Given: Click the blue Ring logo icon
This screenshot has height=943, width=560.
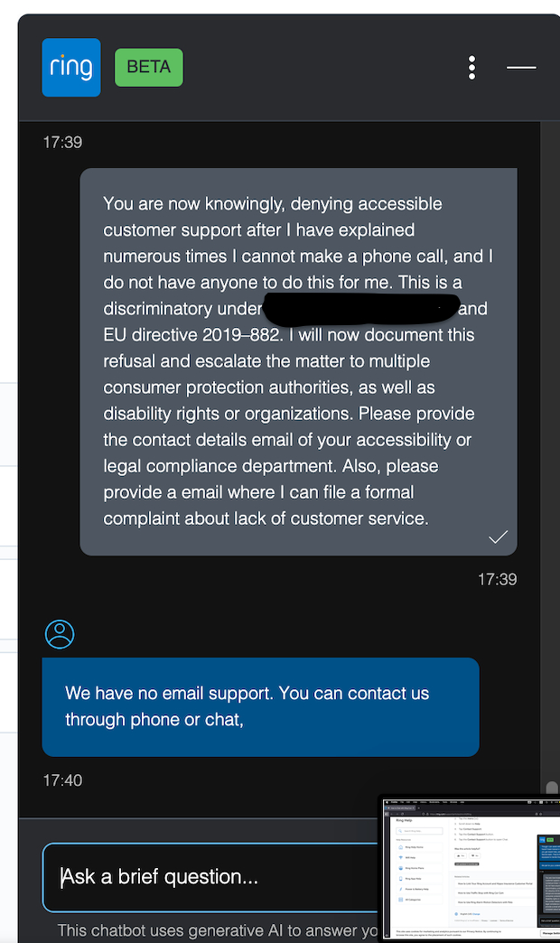Looking at the screenshot, I should click(71, 68).
